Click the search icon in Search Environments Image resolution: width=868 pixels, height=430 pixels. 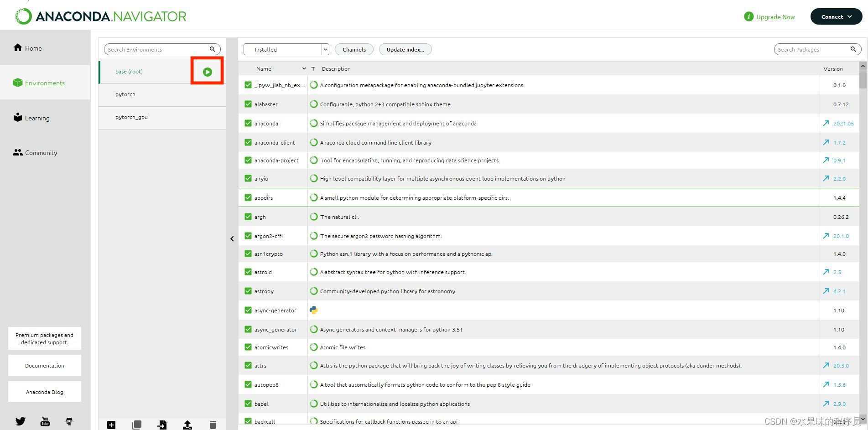coord(212,49)
